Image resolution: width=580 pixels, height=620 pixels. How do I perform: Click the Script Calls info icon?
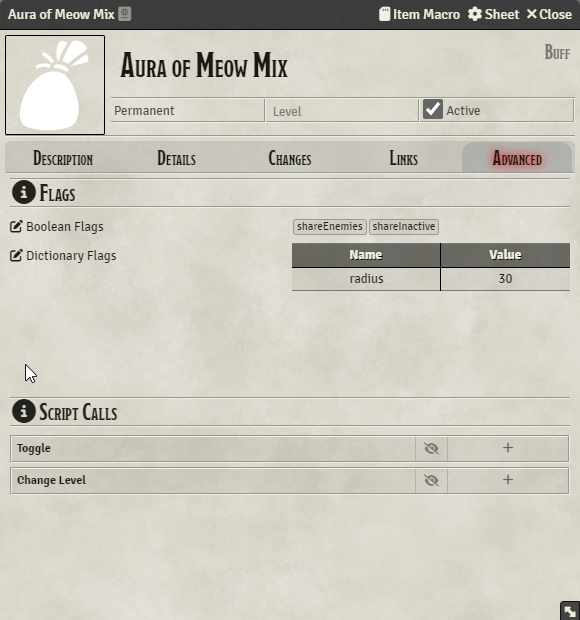(x=24, y=411)
